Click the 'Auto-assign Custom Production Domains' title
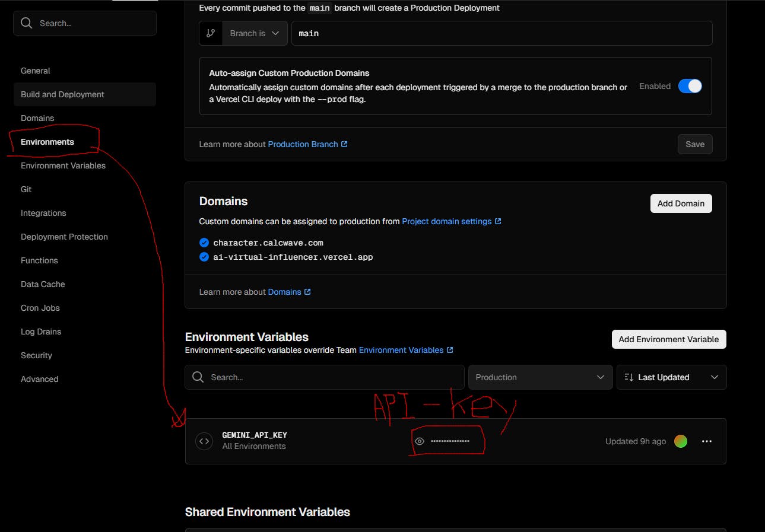 point(290,73)
